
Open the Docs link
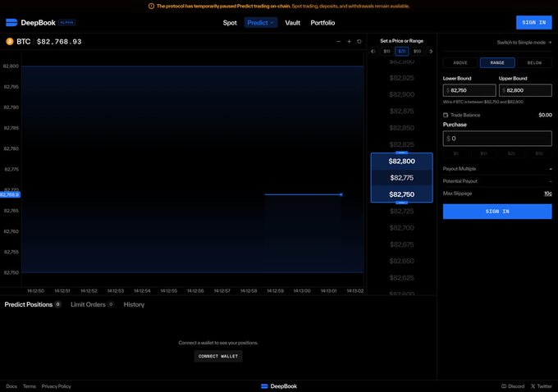11,386
